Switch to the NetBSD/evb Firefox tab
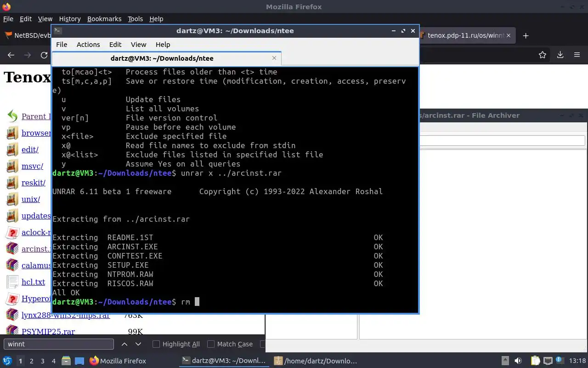The width and height of the screenshot is (588, 368). pos(27,35)
